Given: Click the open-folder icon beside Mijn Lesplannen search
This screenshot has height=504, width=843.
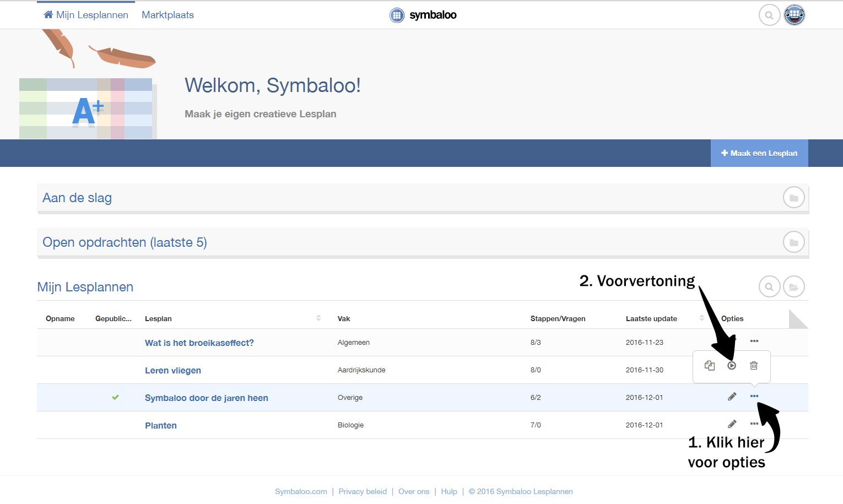Looking at the screenshot, I should tap(794, 287).
